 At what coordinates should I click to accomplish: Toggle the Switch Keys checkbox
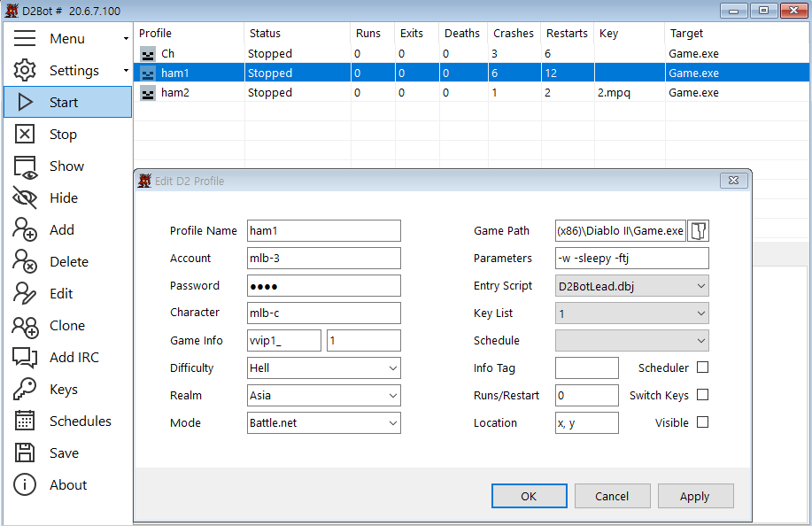703,395
